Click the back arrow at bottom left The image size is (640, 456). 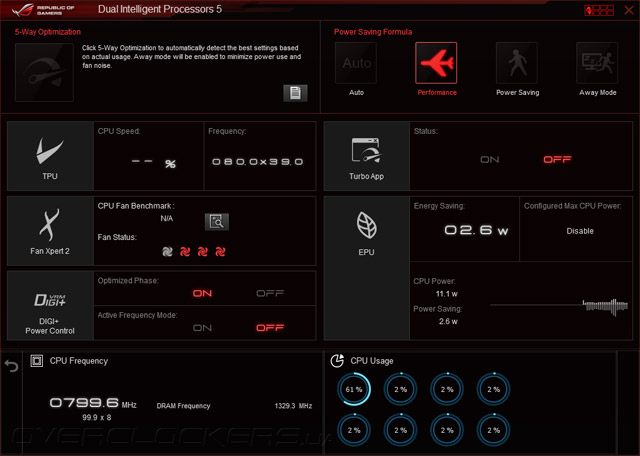[x=11, y=366]
